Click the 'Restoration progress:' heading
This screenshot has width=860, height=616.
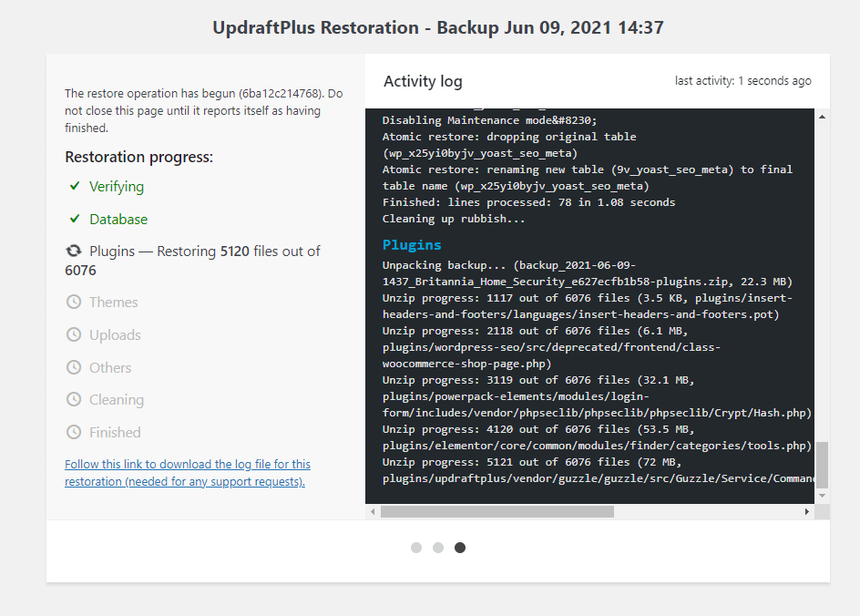(x=138, y=157)
